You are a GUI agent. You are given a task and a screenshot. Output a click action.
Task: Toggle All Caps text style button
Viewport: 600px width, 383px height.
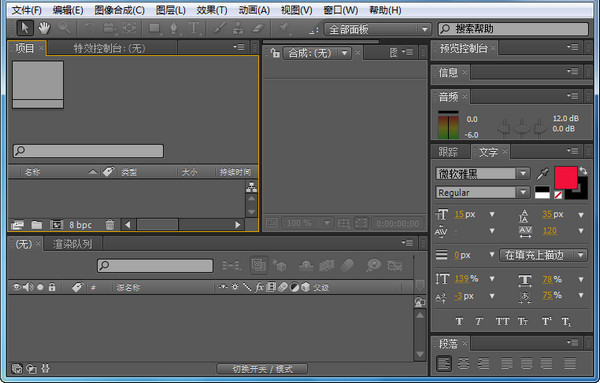pyautogui.click(x=502, y=321)
